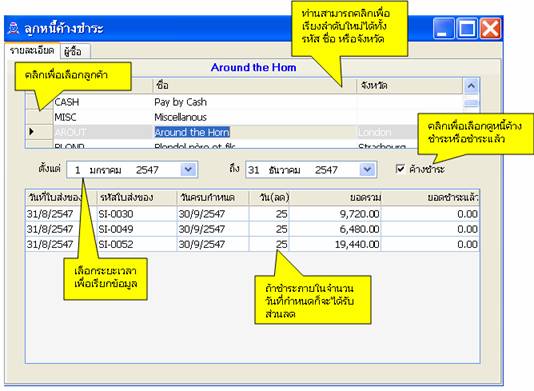Select the MISC customer code

(65, 118)
